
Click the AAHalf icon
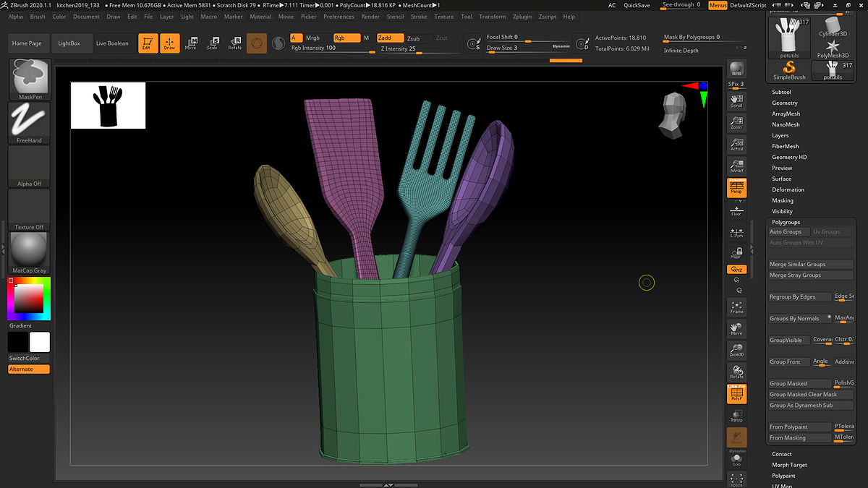point(736,166)
